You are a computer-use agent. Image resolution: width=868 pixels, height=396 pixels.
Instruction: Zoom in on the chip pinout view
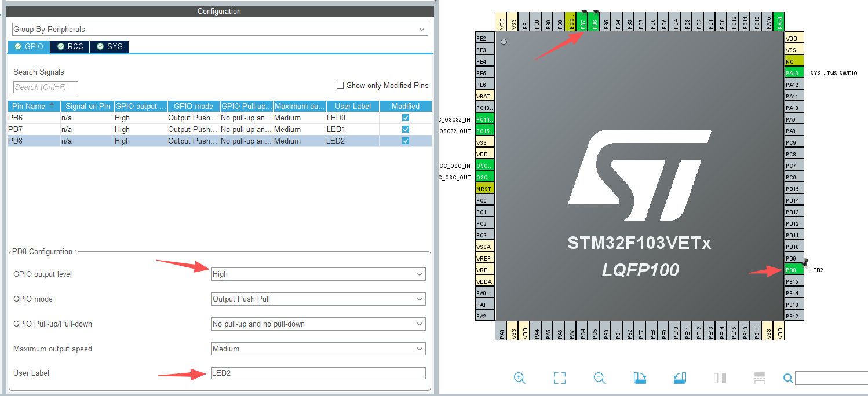[520, 378]
